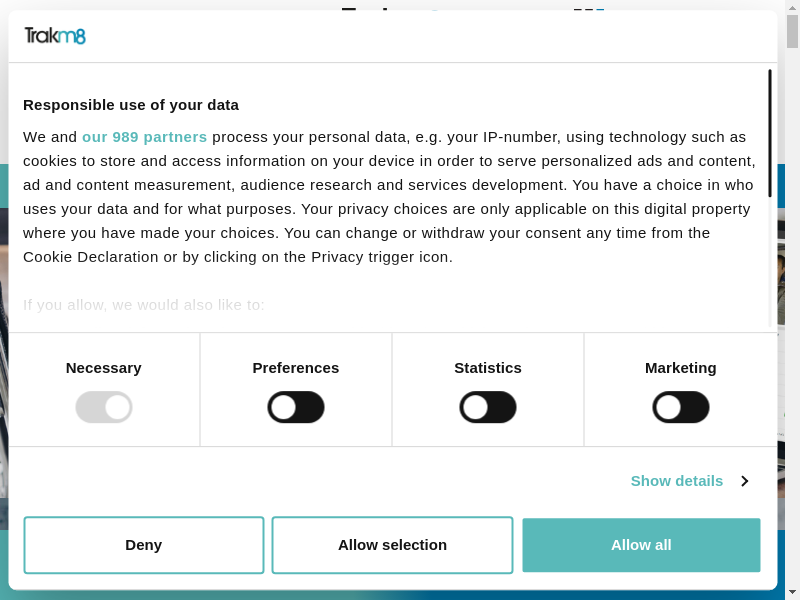The width and height of the screenshot is (800, 600).
Task: Select the Marketing category label
Action: [x=681, y=368]
